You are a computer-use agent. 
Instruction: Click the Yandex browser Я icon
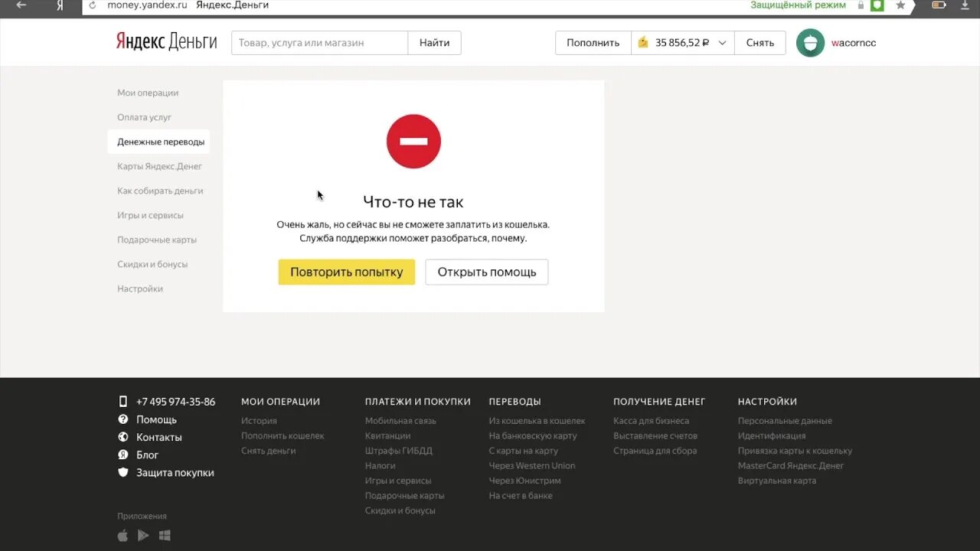(x=60, y=5)
